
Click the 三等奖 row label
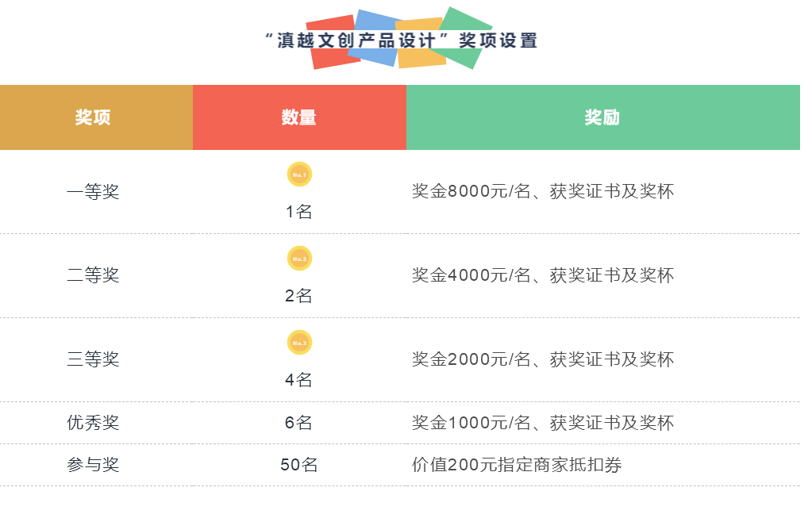point(93,360)
